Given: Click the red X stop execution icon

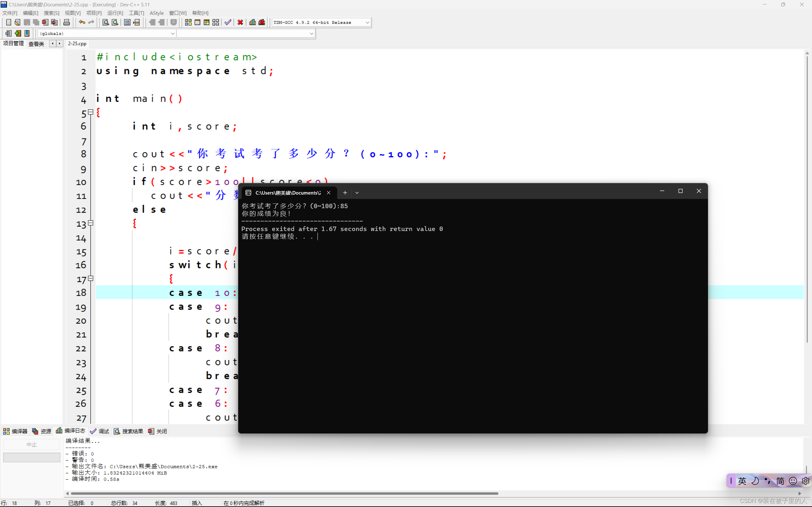Looking at the screenshot, I should [x=240, y=22].
